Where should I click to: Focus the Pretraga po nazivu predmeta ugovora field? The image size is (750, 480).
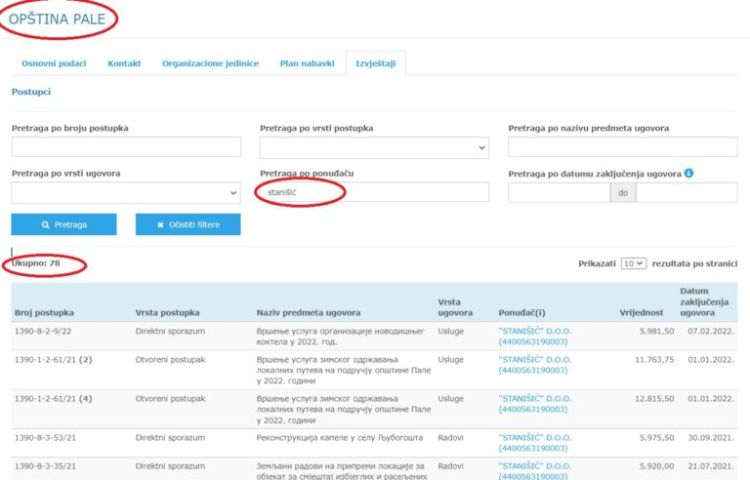[622, 147]
